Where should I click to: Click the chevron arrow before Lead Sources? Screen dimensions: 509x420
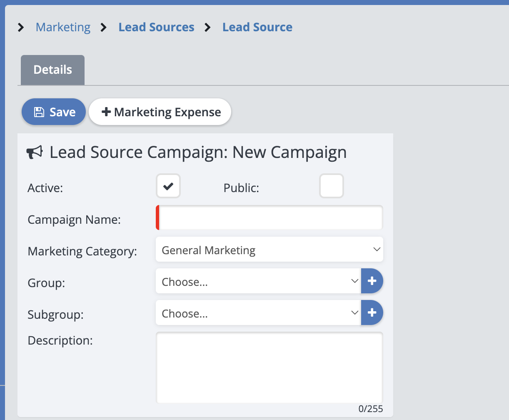click(x=104, y=27)
